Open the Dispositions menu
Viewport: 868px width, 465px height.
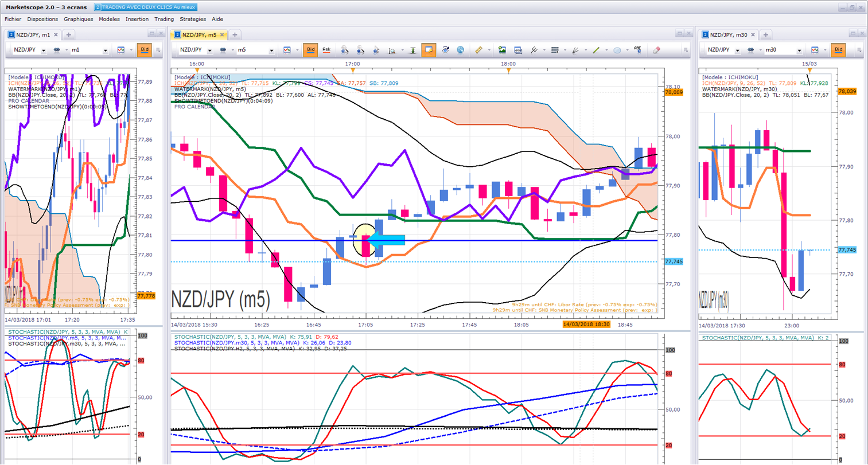[x=42, y=19]
